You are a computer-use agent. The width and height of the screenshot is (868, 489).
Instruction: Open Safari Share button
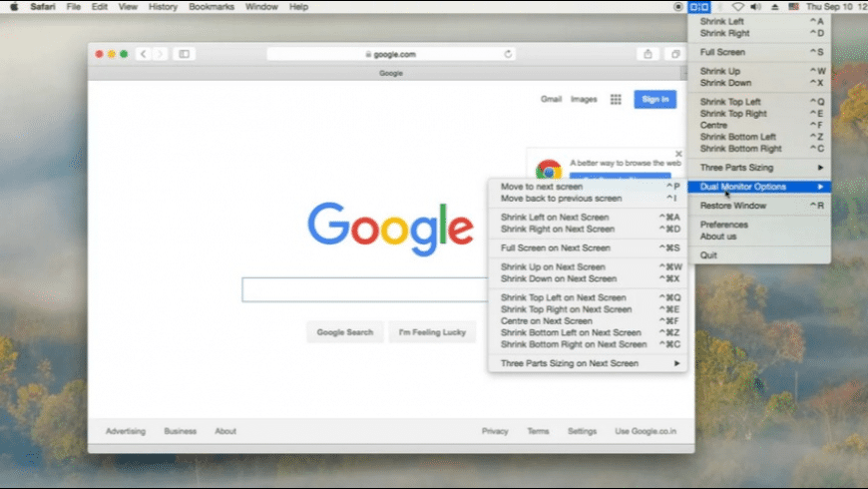648,54
